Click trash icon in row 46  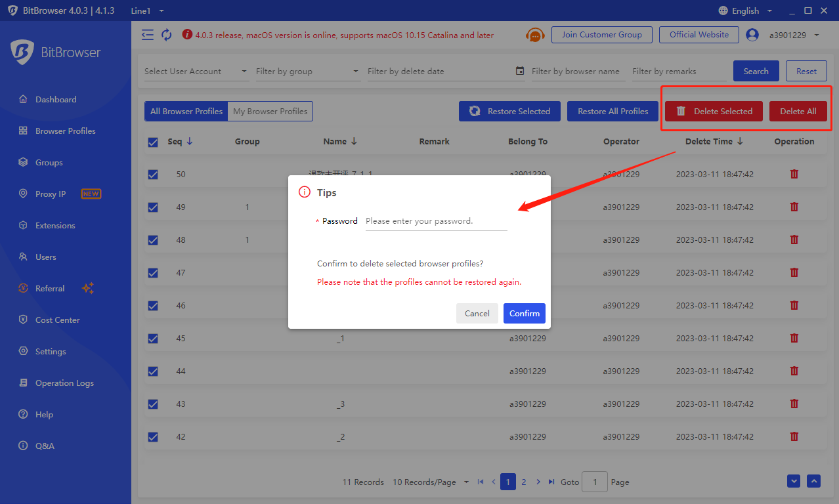[x=794, y=305]
